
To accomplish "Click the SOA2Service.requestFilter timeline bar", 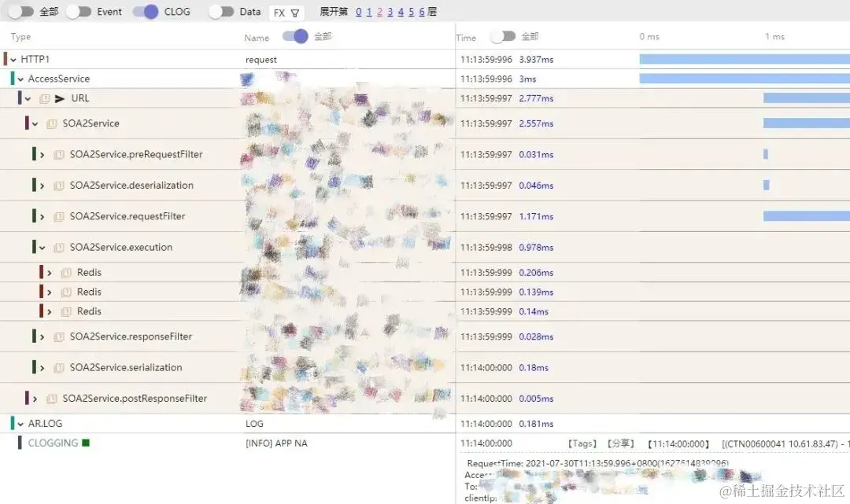I will click(x=806, y=216).
